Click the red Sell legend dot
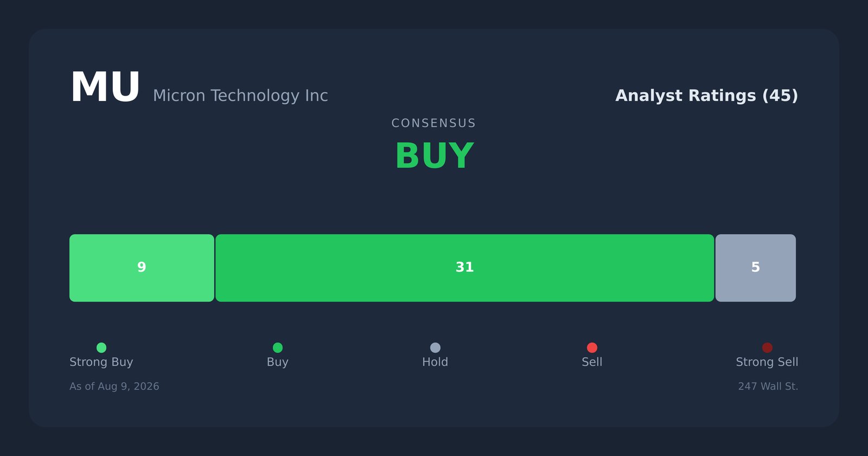This screenshot has height=456, width=868. pyautogui.click(x=592, y=347)
